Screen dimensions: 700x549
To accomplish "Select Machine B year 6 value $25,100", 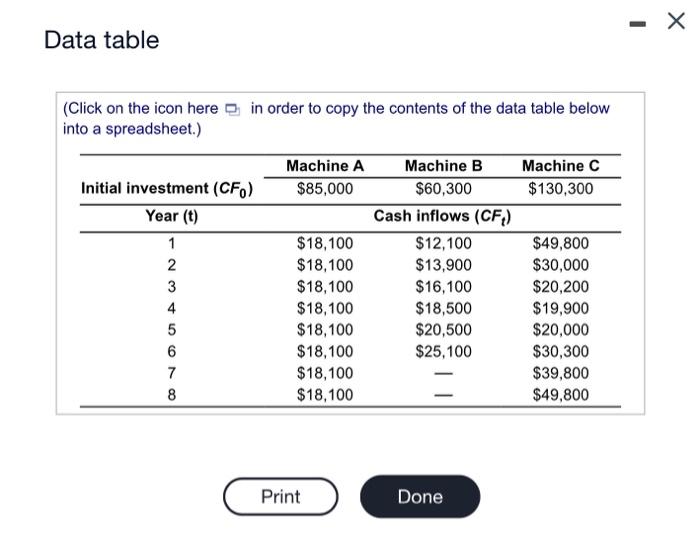I will point(443,351).
